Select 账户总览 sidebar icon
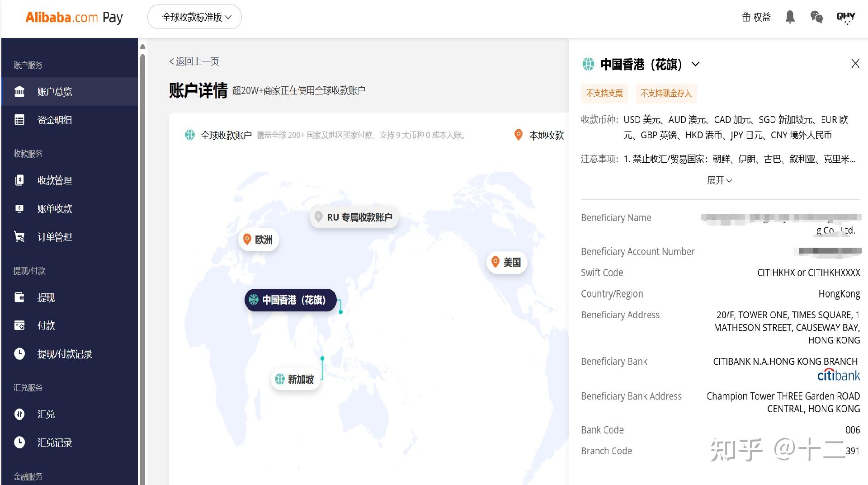This screenshot has height=485, width=868. pos(20,91)
